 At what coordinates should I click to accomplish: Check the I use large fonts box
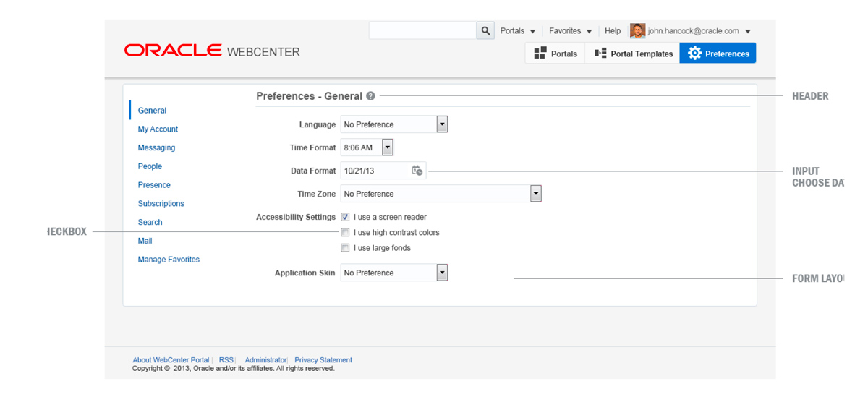tap(346, 248)
